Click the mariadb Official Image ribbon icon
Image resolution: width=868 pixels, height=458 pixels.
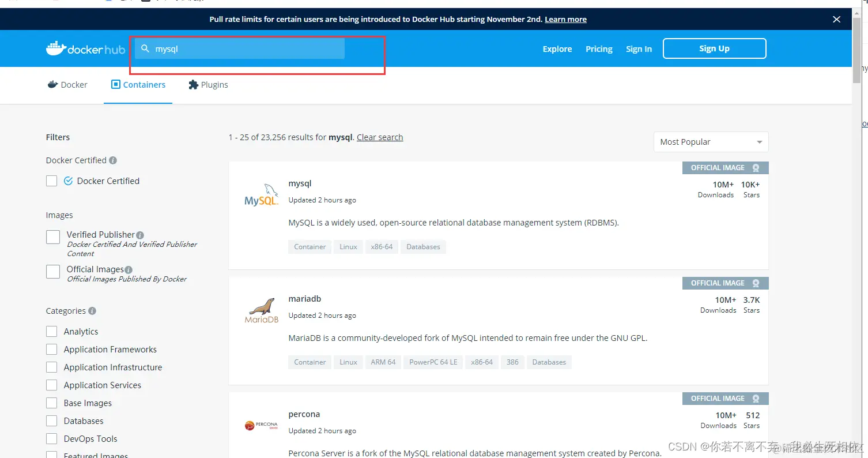(756, 283)
